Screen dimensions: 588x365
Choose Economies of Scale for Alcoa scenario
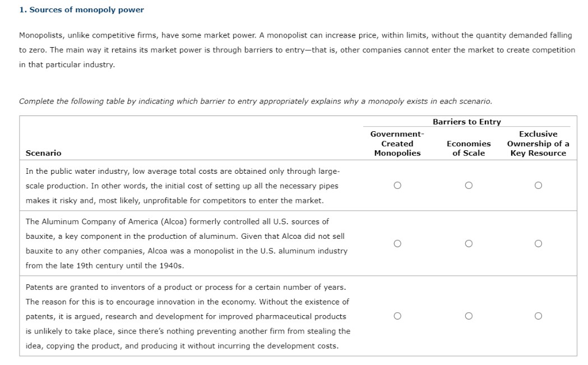469,243
